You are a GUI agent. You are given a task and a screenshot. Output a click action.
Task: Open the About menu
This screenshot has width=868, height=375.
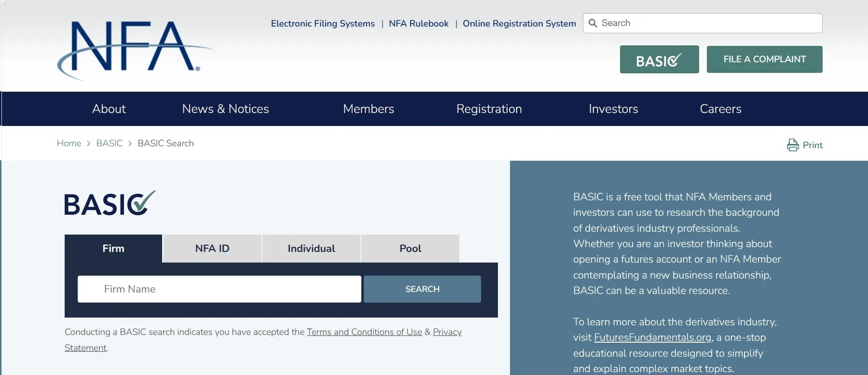pos(109,109)
